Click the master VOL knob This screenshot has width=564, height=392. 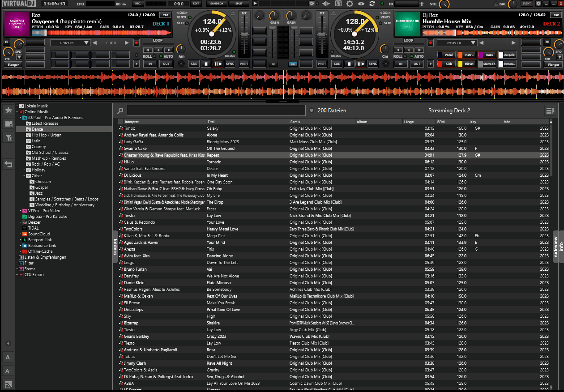point(444,4)
